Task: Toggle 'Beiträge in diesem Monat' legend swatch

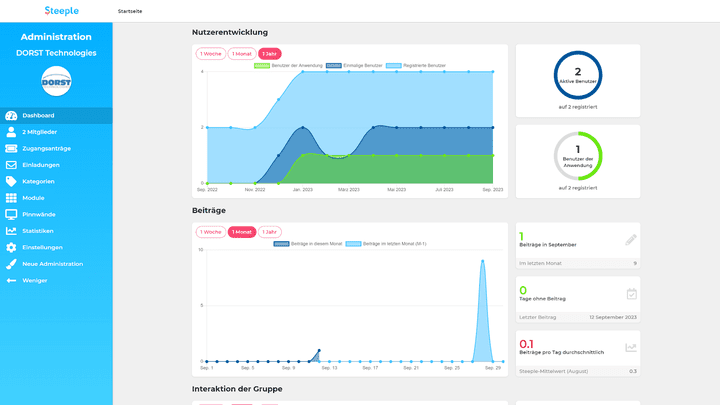Action: pos(281,243)
